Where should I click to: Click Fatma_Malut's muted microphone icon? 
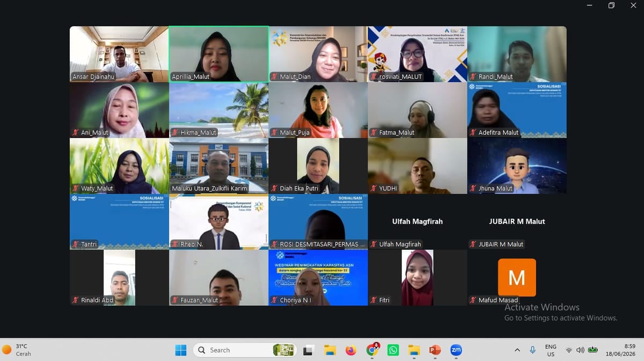(x=374, y=132)
